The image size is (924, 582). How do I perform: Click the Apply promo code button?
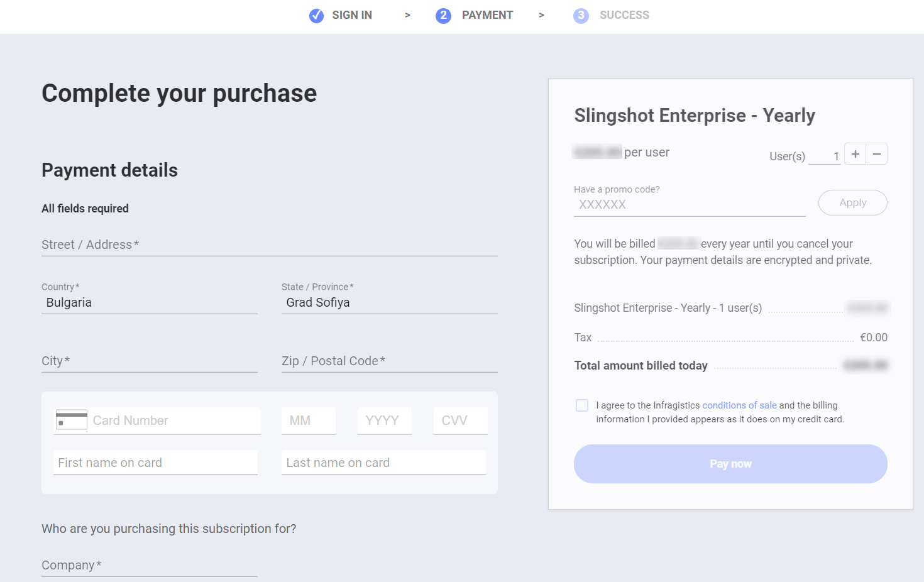point(852,202)
